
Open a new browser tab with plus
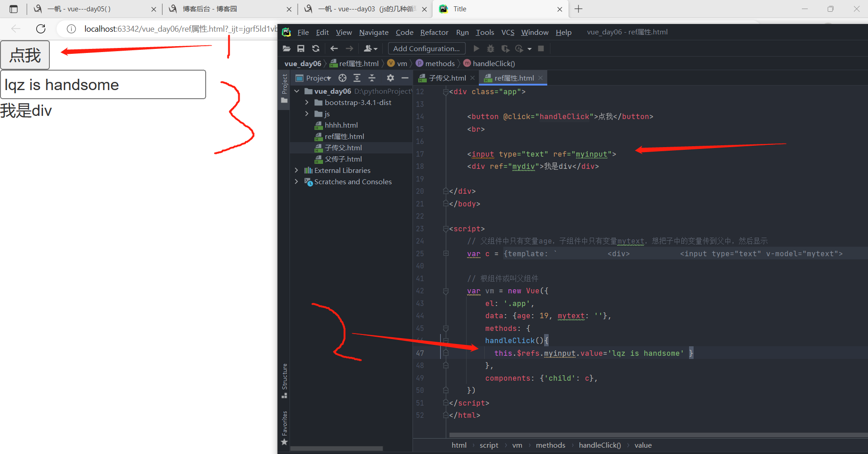(579, 9)
